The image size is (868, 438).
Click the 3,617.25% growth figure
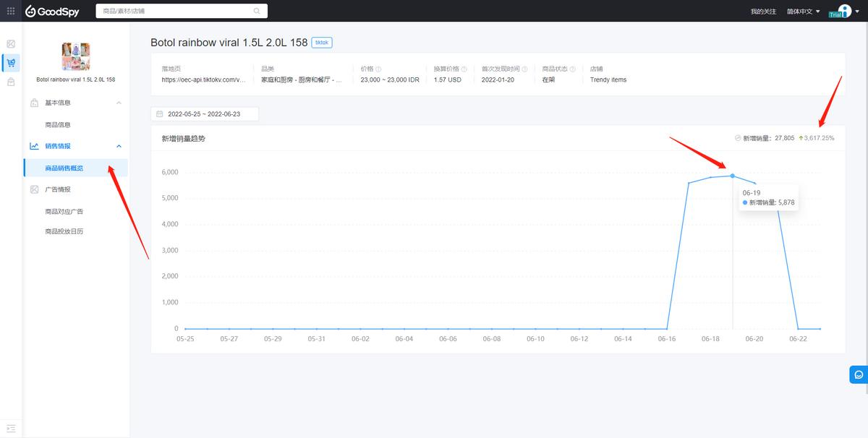[x=816, y=137]
